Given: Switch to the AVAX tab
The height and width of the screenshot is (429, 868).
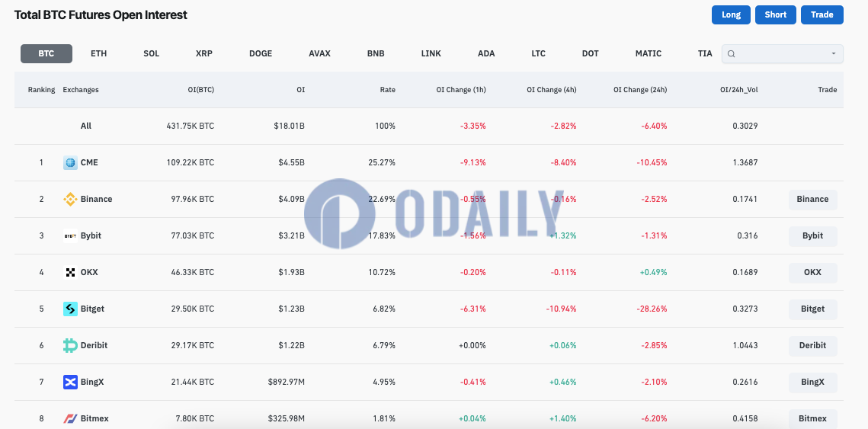Looking at the screenshot, I should tap(319, 53).
